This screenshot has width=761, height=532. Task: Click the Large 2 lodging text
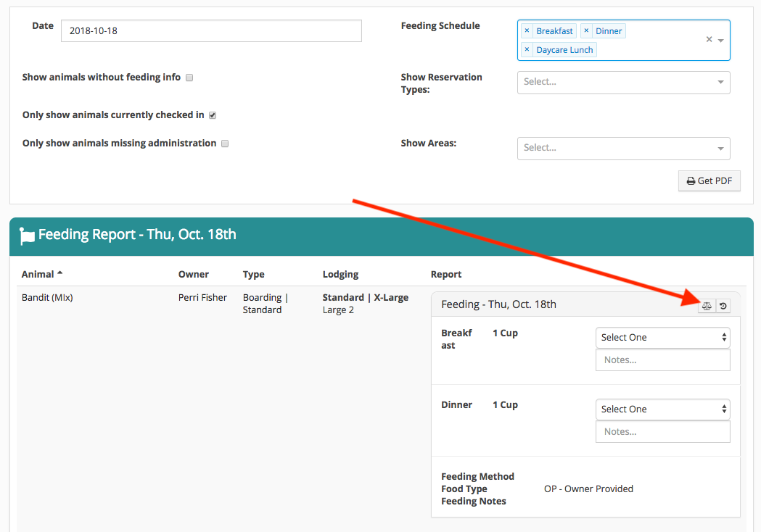click(x=338, y=310)
